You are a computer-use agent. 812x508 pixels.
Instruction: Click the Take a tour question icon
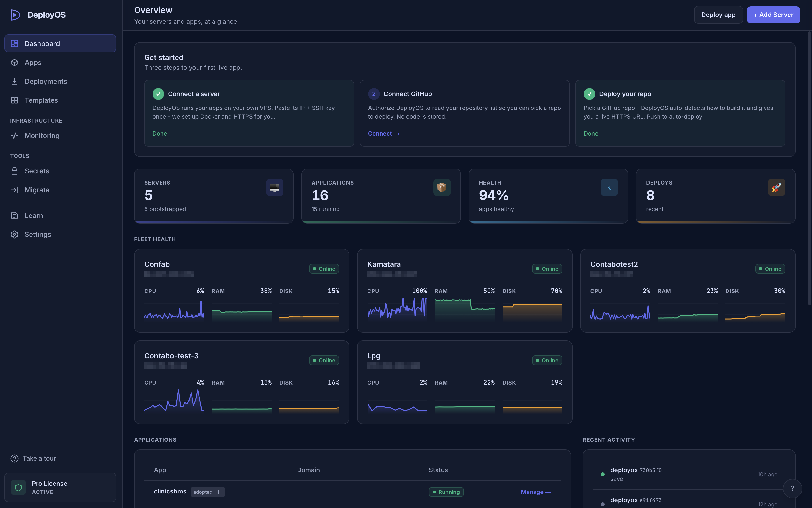pyautogui.click(x=15, y=458)
